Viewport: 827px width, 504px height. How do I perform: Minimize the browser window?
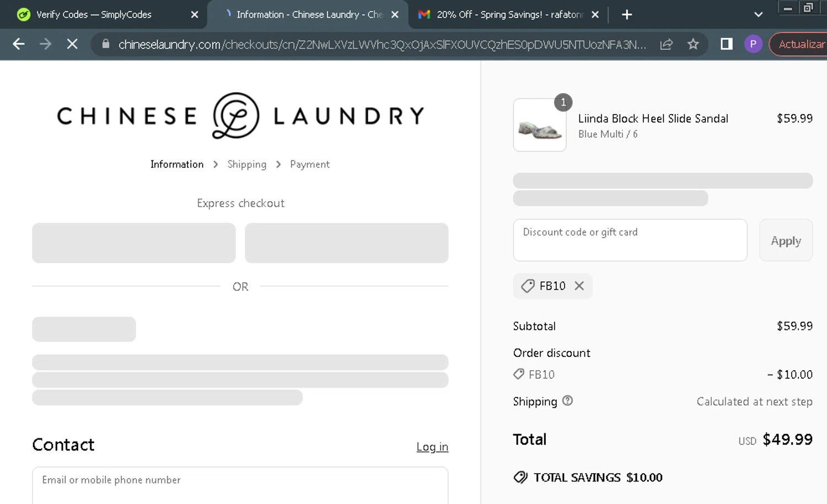pyautogui.click(x=788, y=8)
